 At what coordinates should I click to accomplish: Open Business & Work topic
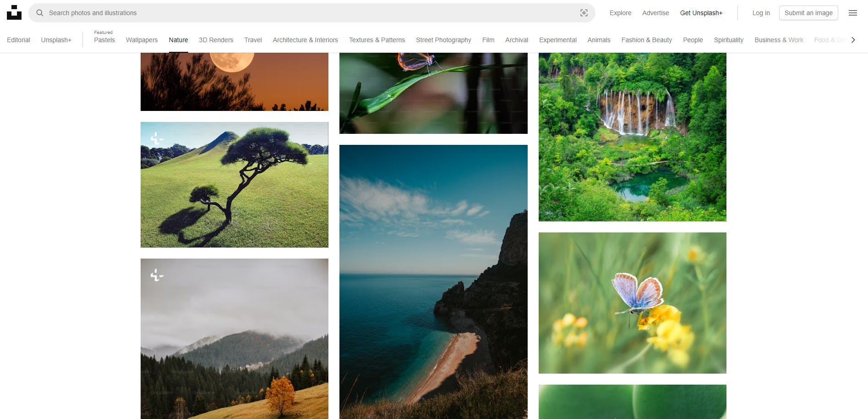[779, 40]
